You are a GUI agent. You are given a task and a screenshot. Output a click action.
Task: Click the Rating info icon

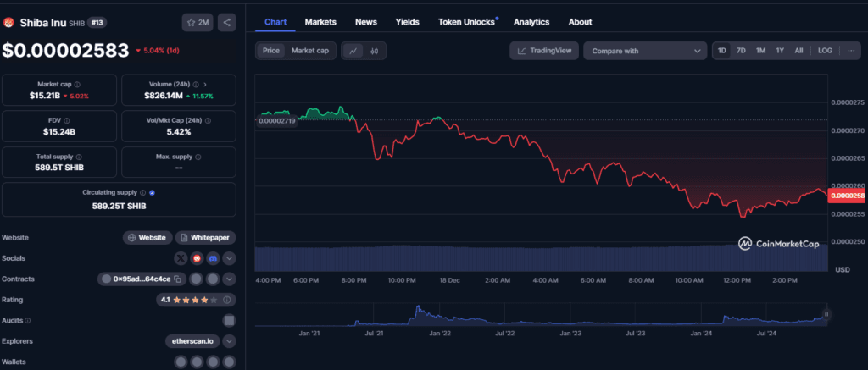pyautogui.click(x=226, y=300)
